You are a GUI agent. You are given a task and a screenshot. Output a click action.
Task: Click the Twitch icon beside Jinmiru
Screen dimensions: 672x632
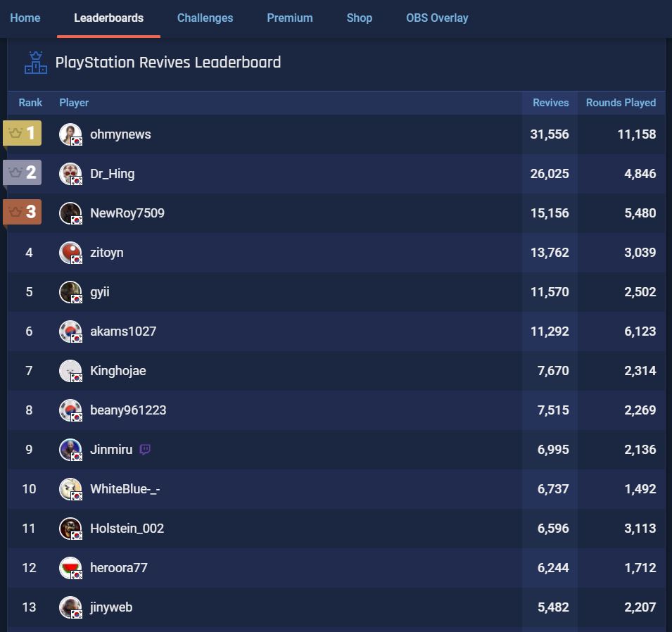[145, 450]
